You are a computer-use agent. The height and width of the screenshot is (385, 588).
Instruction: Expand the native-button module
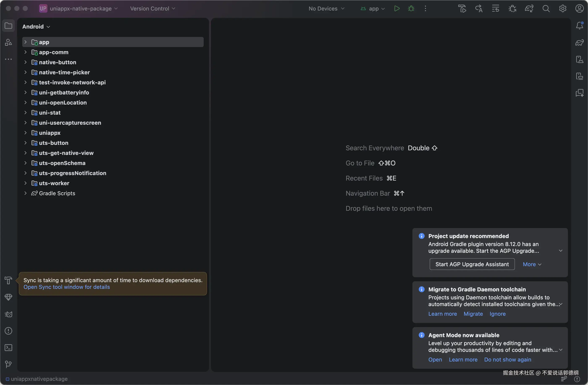click(25, 62)
